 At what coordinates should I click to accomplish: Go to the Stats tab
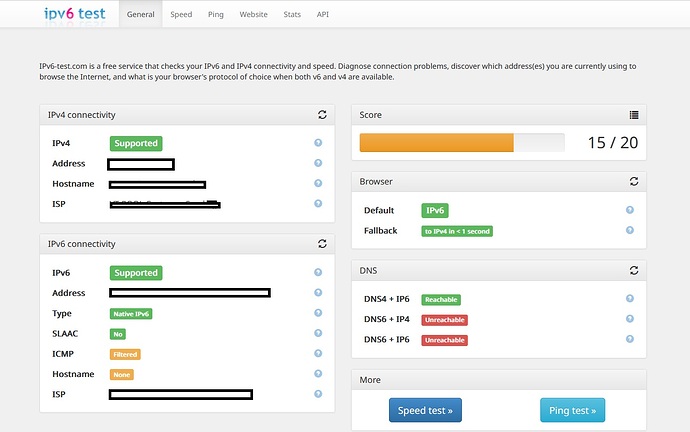tap(291, 15)
